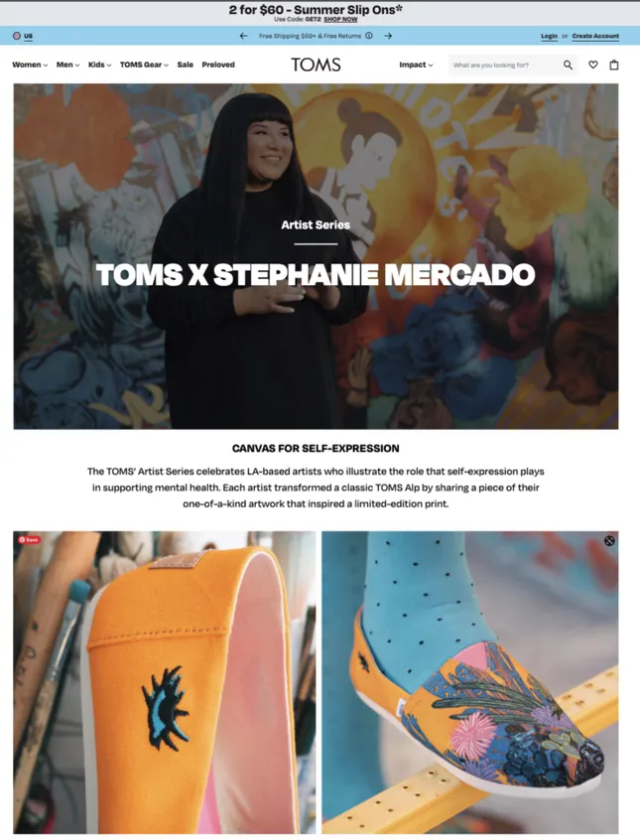The image size is (640, 840).
Task: Click the Pinterest Save badge on orange shoe
Action: 29,540
